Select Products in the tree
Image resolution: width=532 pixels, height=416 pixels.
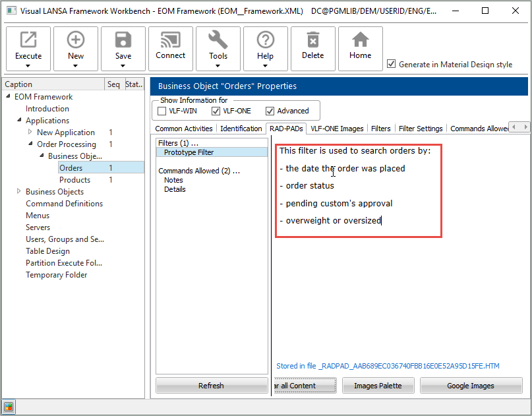74,180
